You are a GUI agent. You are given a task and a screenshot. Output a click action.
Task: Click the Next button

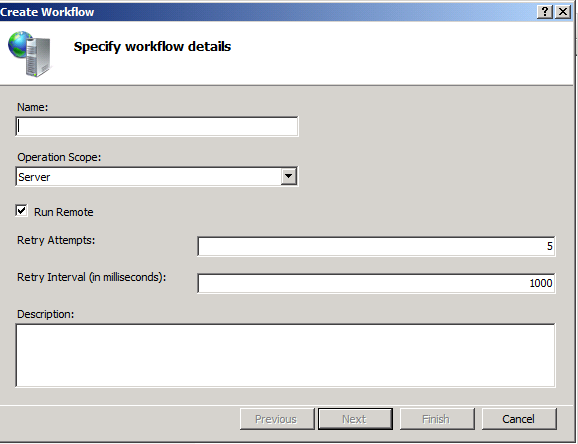pyautogui.click(x=355, y=419)
